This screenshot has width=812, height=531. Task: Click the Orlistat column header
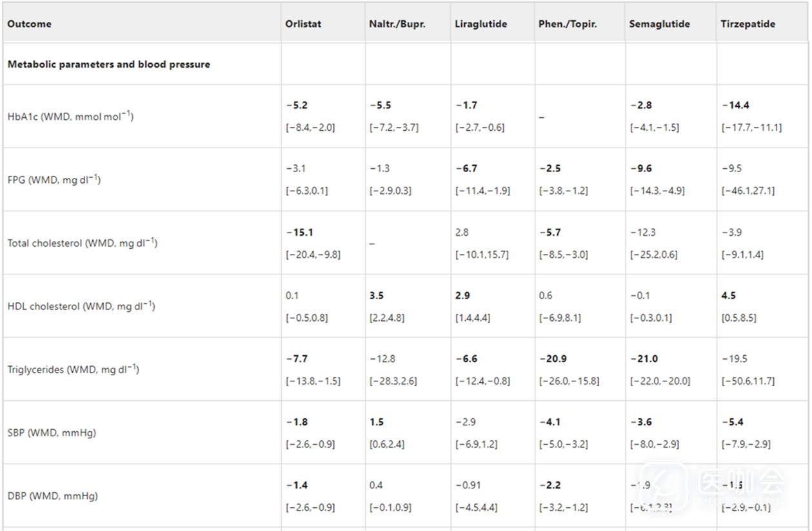click(x=303, y=24)
